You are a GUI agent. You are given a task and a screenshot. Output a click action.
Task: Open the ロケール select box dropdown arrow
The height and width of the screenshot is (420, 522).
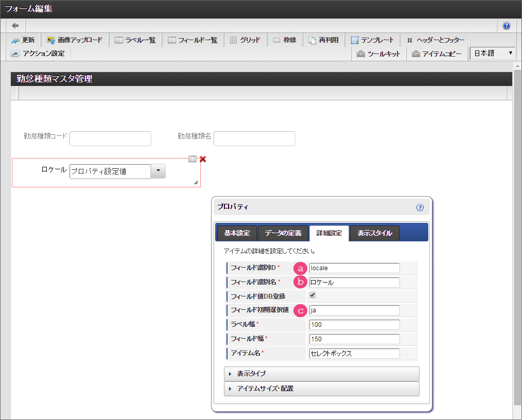pos(158,171)
